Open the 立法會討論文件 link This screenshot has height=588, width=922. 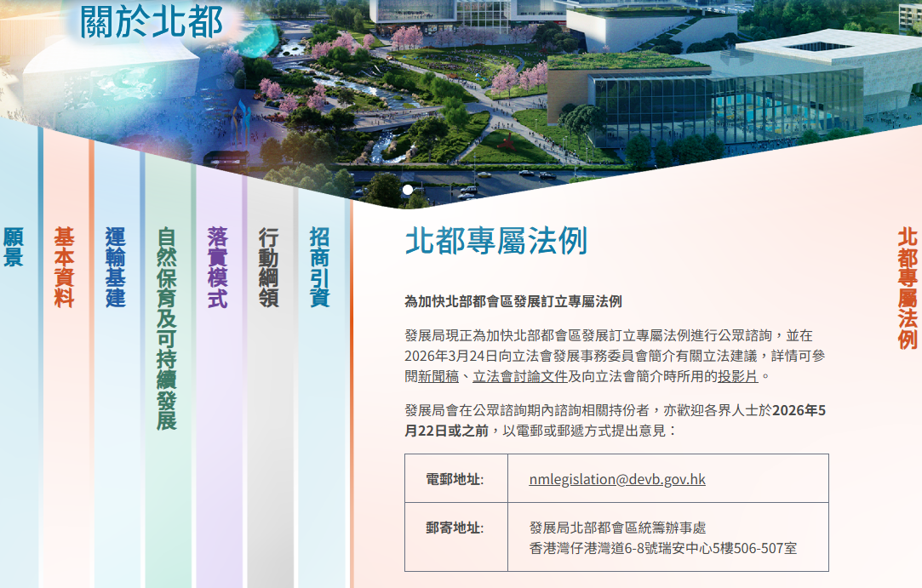pos(520,376)
